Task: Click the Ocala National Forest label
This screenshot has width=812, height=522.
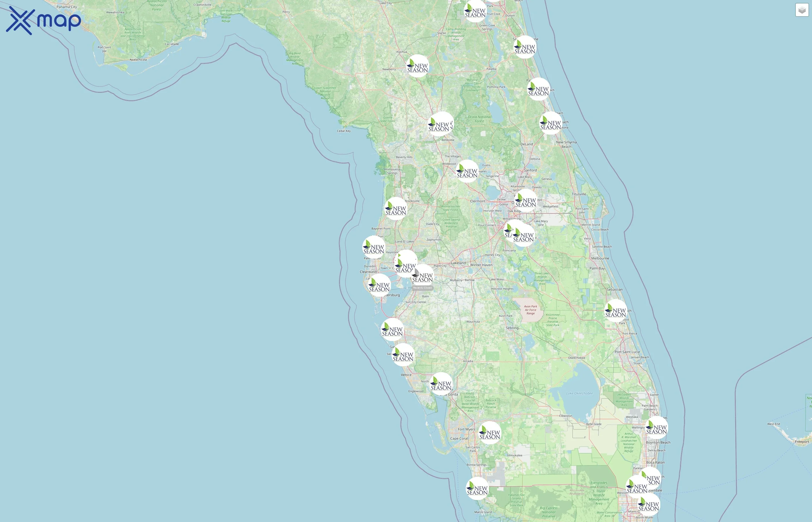Action: 480,119
